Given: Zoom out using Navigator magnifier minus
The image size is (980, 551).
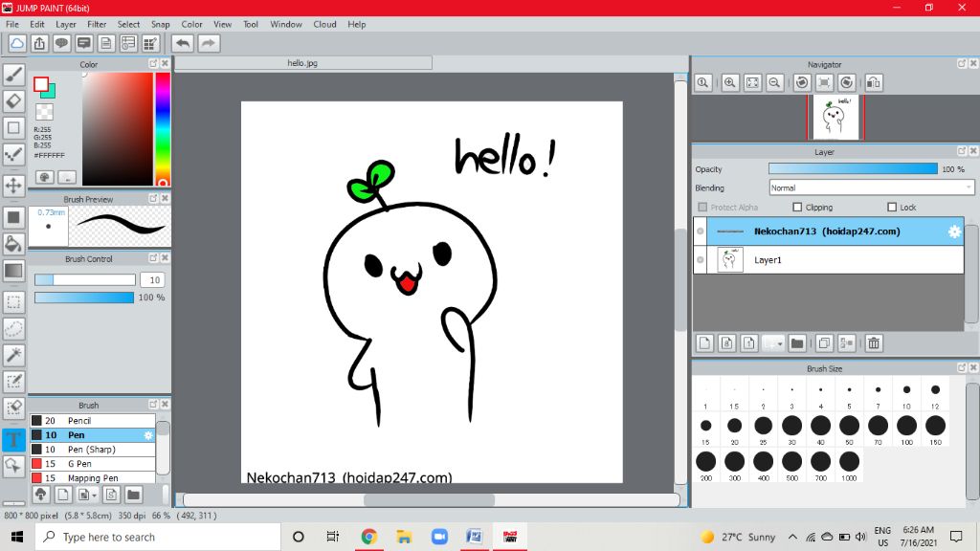Looking at the screenshot, I should click(x=774, y=82).
